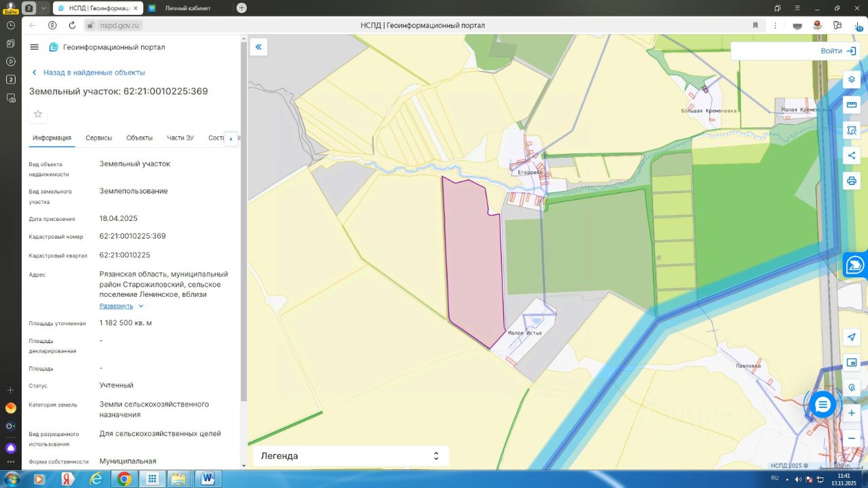868x488 pixels.
Task: Click the cadastral number 62:21:0010225:369 value
Action: (x=132, y=237)
